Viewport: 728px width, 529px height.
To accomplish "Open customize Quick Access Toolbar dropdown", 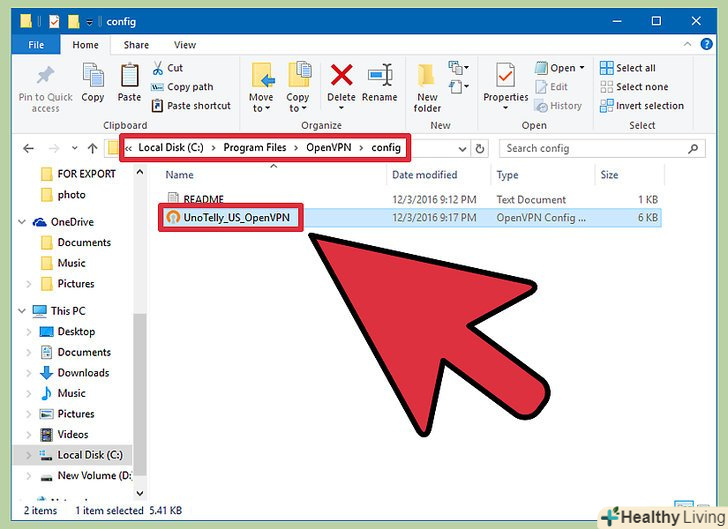I will point(90,22).
